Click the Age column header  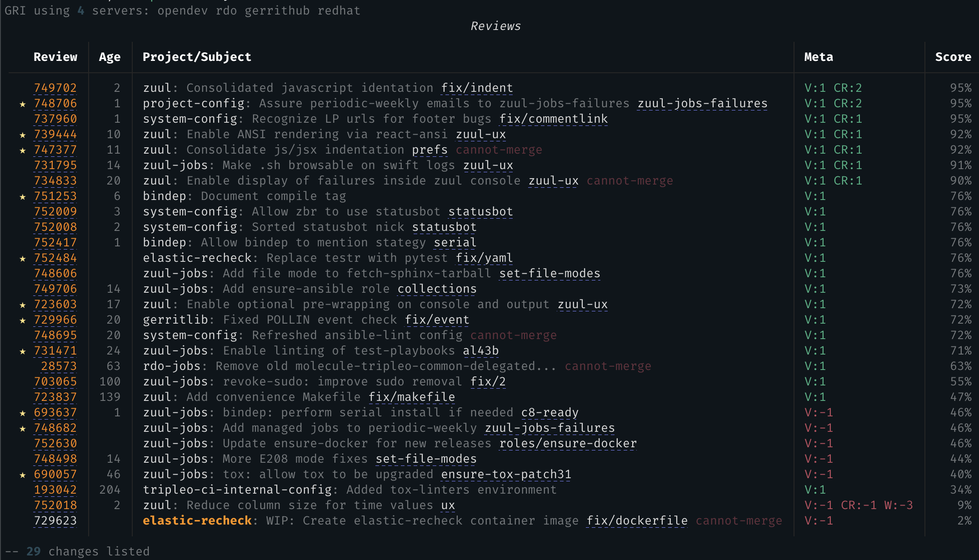(110, 56)
